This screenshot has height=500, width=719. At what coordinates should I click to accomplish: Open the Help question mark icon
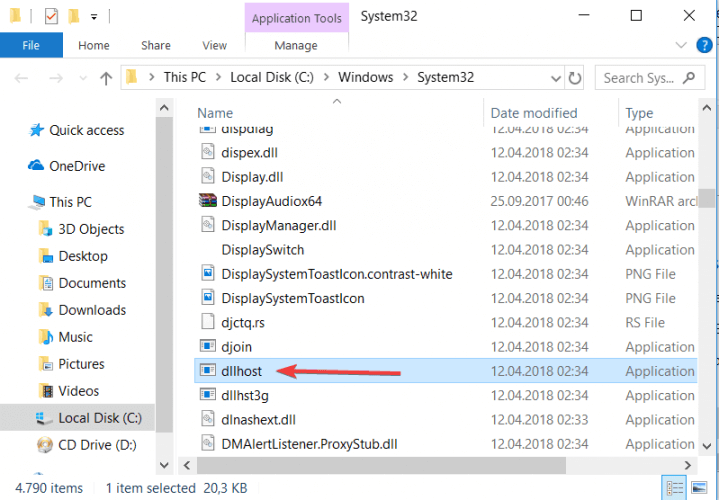(704, 45)
